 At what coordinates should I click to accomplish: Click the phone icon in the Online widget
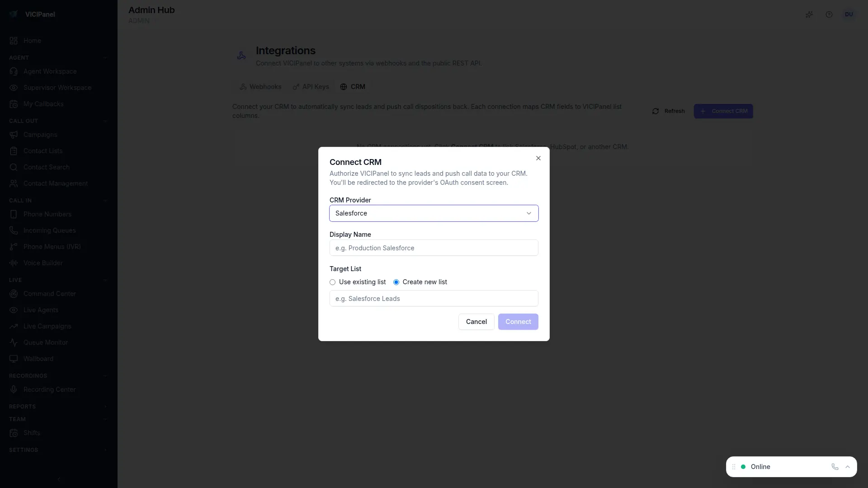tap(835, 467)
